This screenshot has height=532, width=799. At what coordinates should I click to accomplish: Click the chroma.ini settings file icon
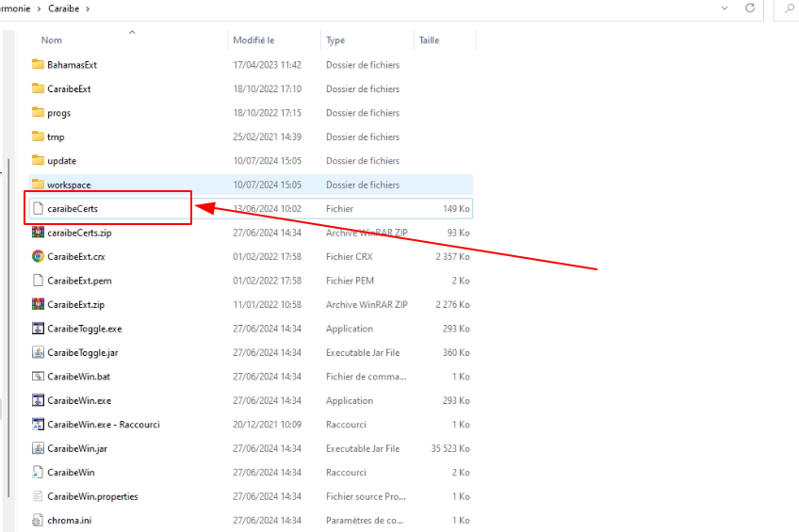[x=38, y=520]
